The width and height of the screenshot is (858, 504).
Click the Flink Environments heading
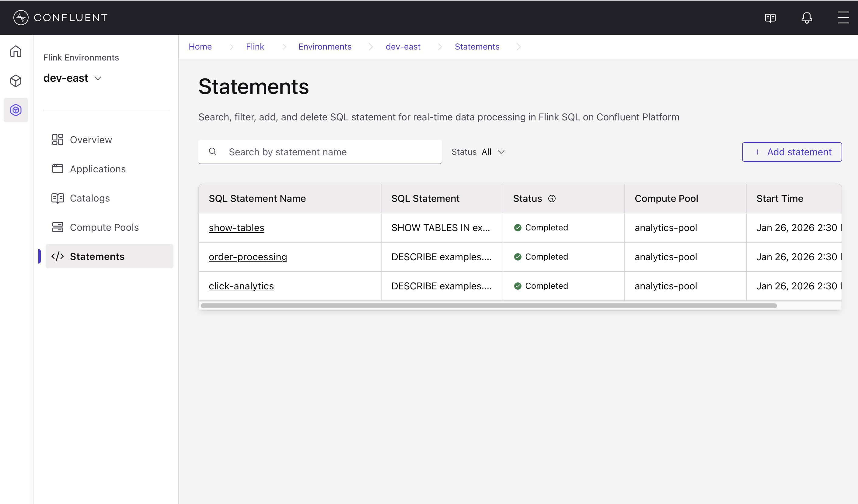pos(81,57)
